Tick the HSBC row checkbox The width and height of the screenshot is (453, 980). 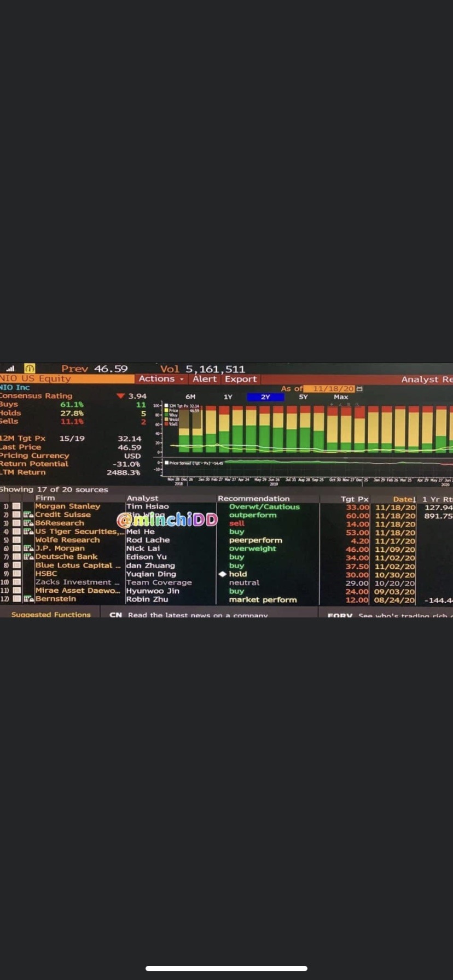pyautogui.click(x=16, y=574)
